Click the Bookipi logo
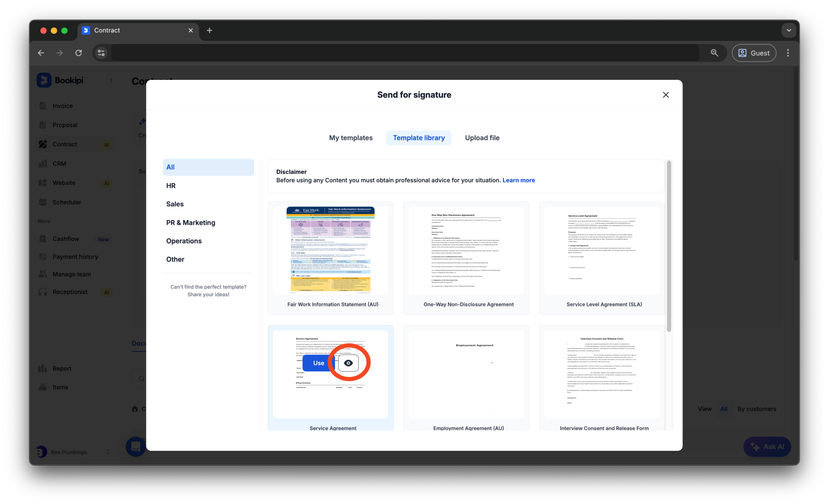This screenshot has width=829, height=504. (60, 80)
